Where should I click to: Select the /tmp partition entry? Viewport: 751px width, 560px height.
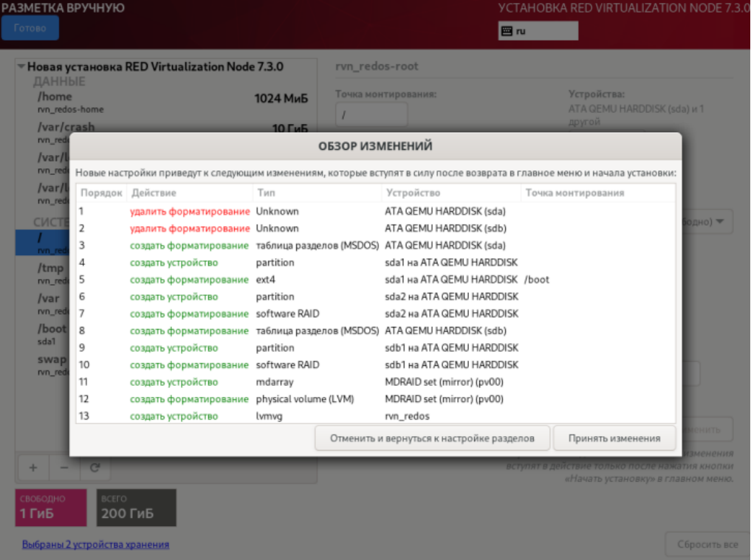coord(43,273)
